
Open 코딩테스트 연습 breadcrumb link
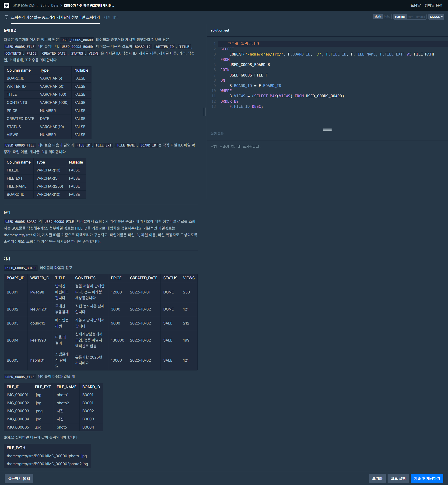tap(24, 5)
